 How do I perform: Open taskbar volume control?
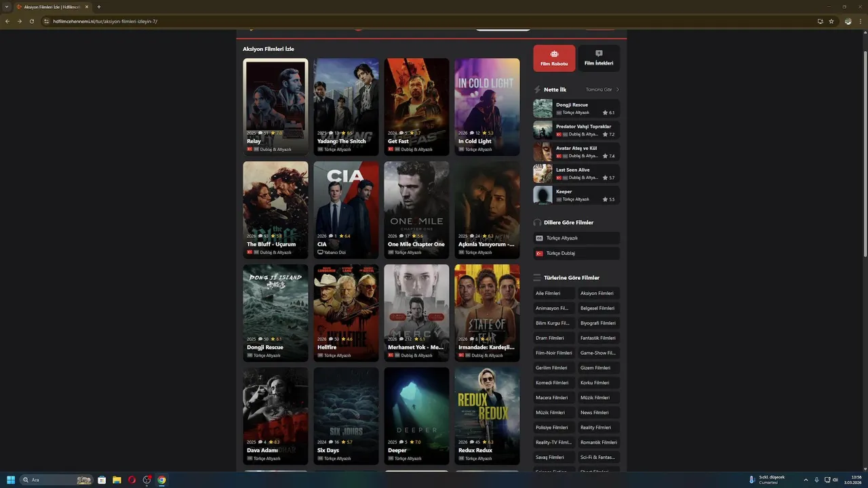[x=835, y=480]
